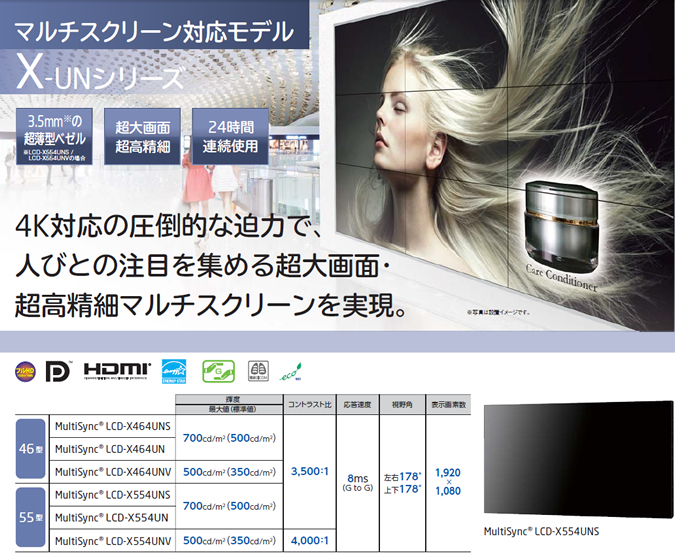Click the 4K対応の圧倒的な迫力で headline line
Viewport: 675px width, 553px height.
tap(169, 226)
